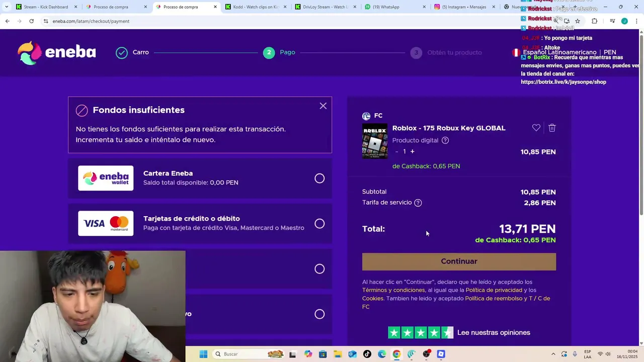The height and width of the screenshot is (362, 644).
Task: Open volume control in system tray
Action: [608, 354]
